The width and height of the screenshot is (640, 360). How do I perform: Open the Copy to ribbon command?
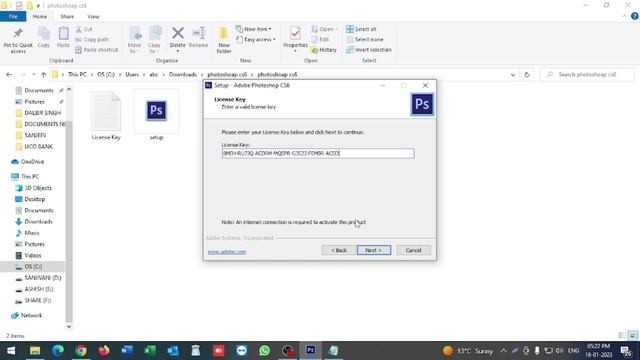[154, 40]
